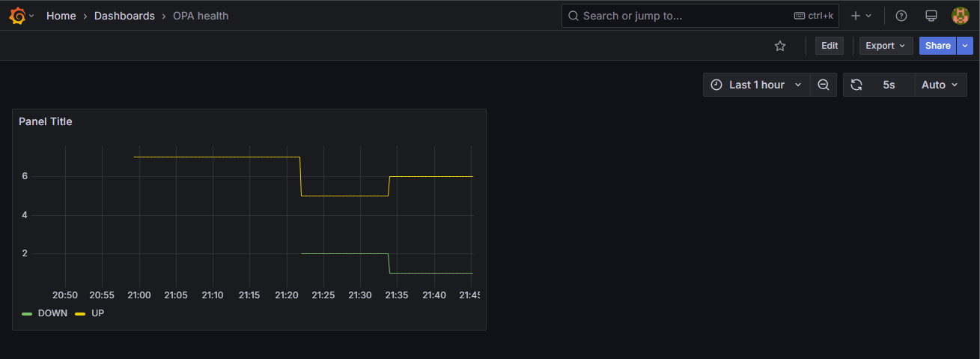Viewport: 980px width, 359px height.
Task: Open the news monitor icon
Action: click(931, 16)
